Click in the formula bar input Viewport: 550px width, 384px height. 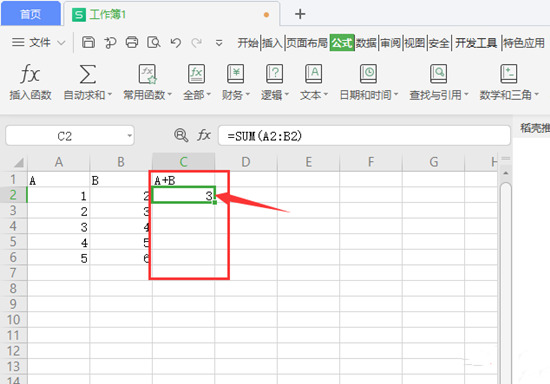point(364,136)
